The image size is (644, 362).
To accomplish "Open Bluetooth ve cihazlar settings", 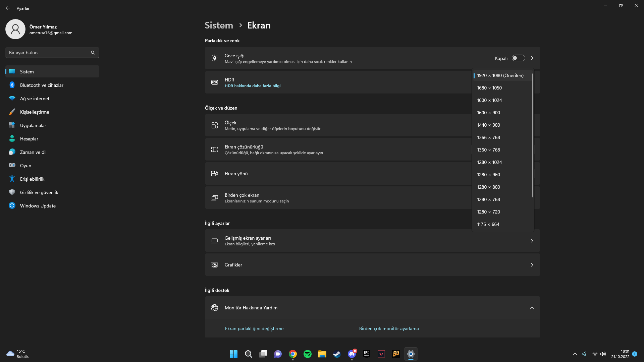I will [42, 85].
